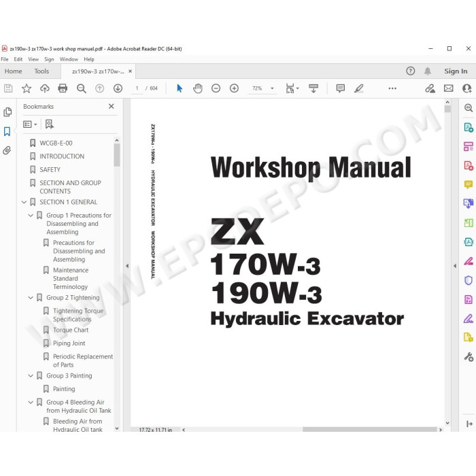The height and width of the screenshot is (476, 476).
Task: Click the page number input field
Action: (137, 88)
